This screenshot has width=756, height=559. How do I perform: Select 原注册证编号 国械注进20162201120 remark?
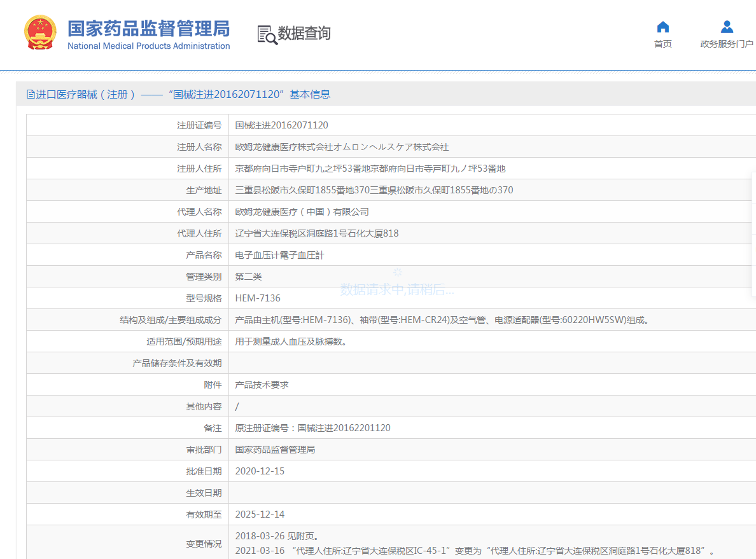[313, 428]
